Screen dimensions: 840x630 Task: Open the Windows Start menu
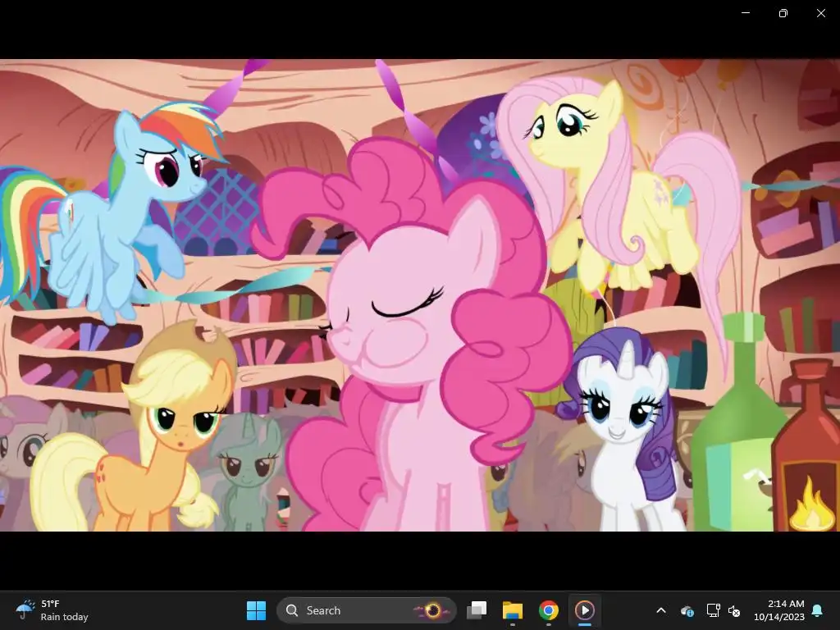pos(256,610)
